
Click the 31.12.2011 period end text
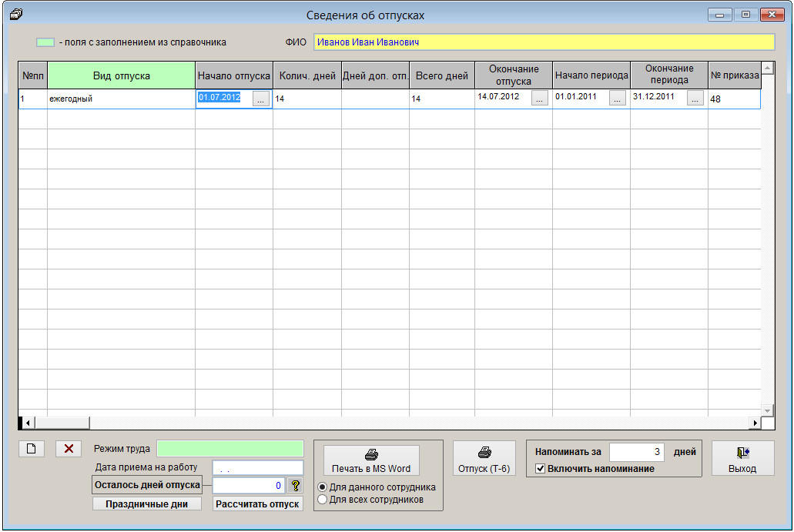[654, 96]
